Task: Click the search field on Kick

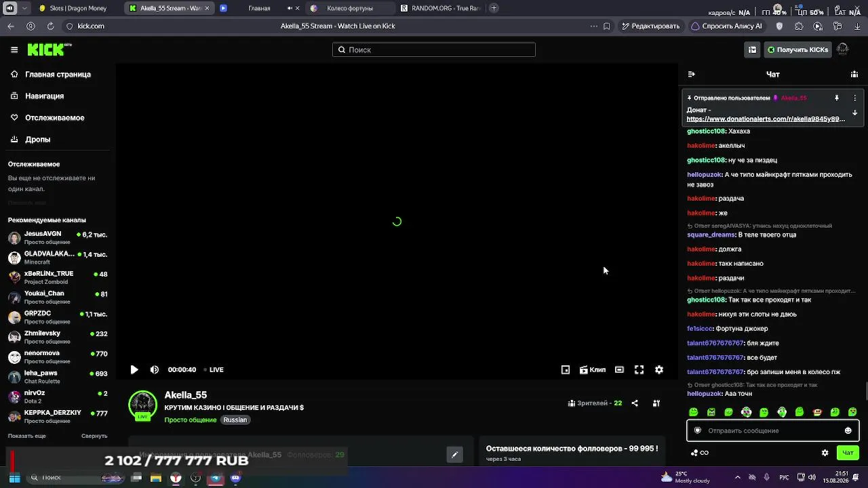Action: point(434,49)
